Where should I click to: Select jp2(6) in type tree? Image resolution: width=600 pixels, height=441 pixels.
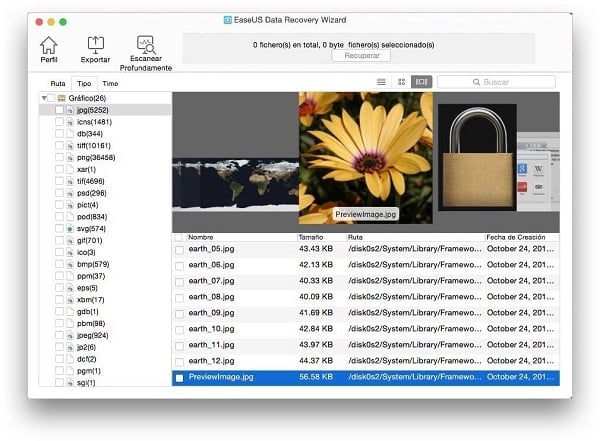coord(86,348)
